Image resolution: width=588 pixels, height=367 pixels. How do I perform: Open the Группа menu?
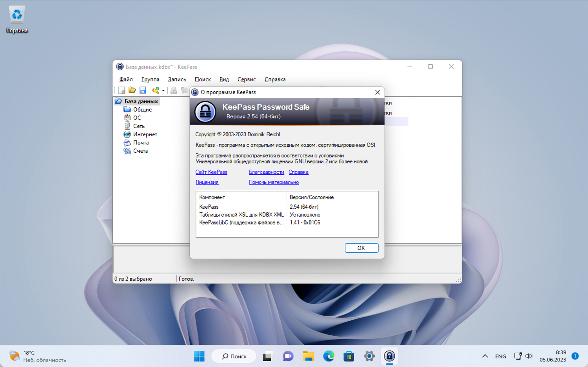tap(150, 79)
